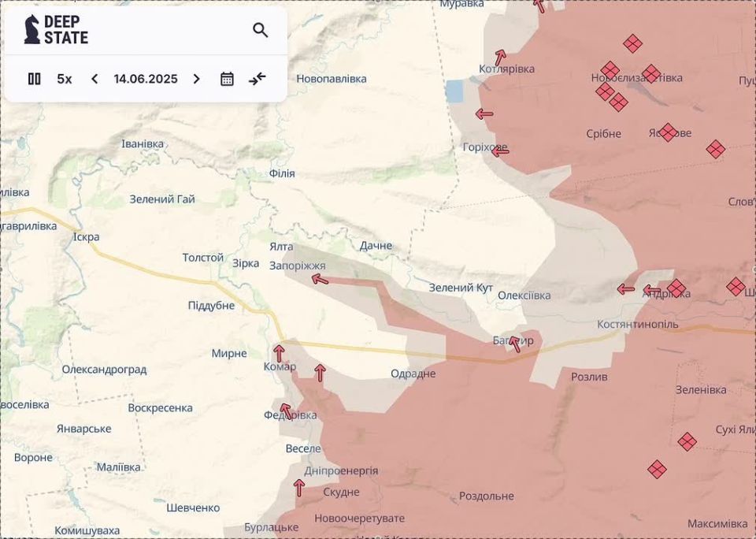Pause the timeline playback
756x539 pixels.
pos(34,79)
